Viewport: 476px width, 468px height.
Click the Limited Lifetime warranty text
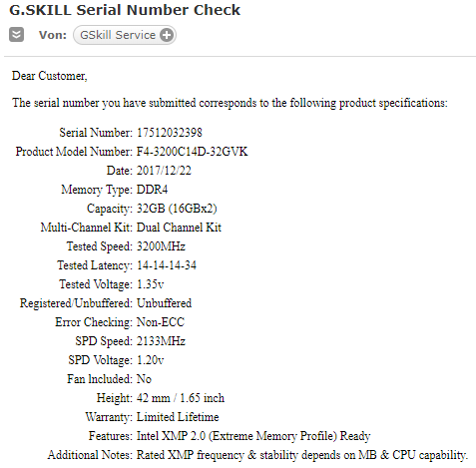point(178,417)
